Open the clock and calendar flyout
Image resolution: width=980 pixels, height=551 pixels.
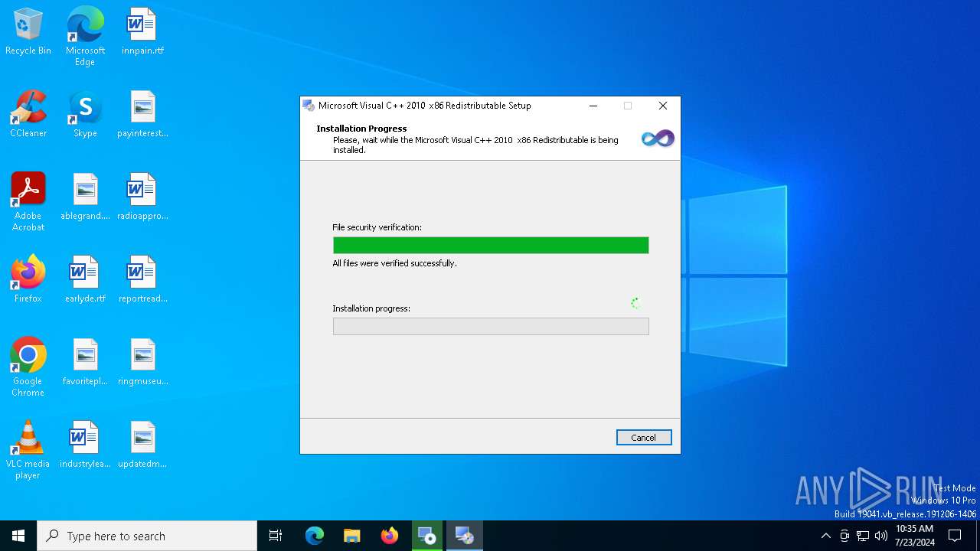click(914, 536)
